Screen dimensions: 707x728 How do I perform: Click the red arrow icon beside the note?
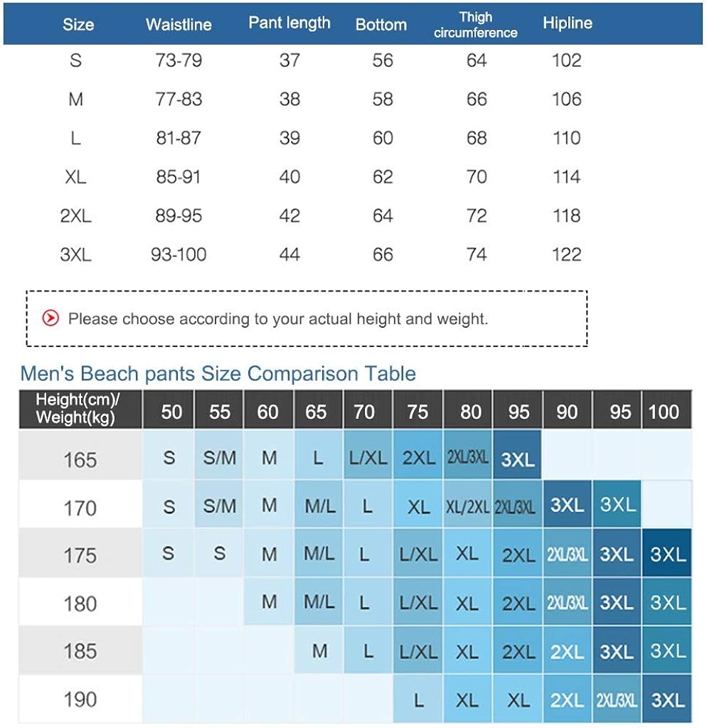[51, 318]
